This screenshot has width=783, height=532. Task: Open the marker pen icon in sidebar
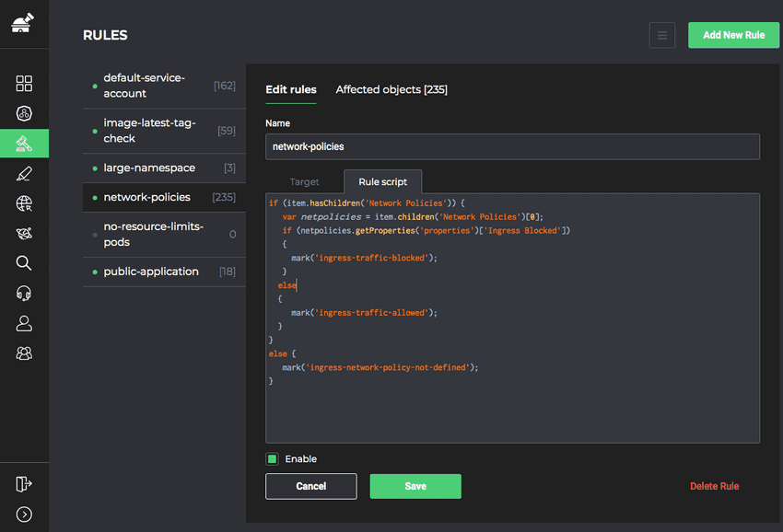pos(24,174)
